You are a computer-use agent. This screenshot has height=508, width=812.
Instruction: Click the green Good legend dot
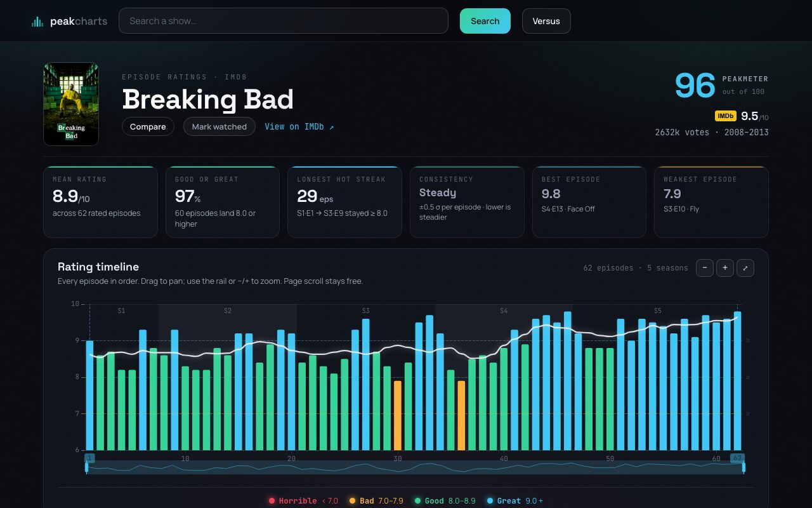(417, 501)
